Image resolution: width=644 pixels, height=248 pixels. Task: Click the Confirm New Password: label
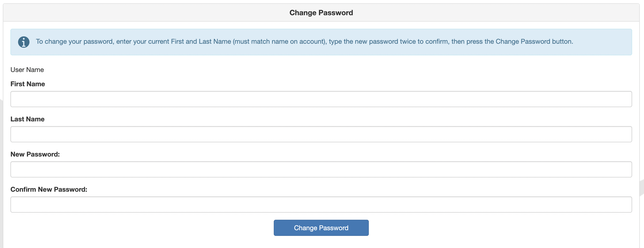pyautogui.click(x=49, y=190)
